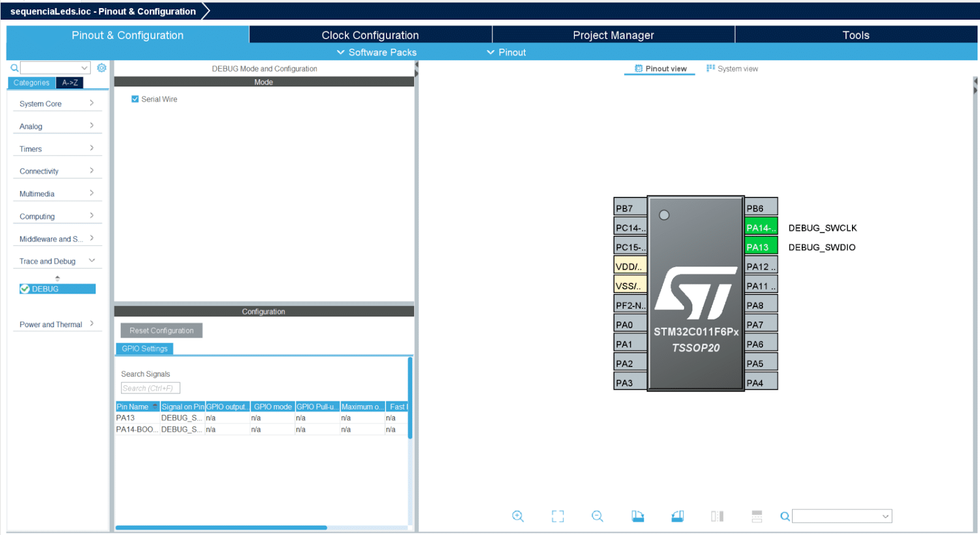Viewport: 980px width, 535px height.
Task: Click the Reset Configuration button
Action: tap(161, 330)
